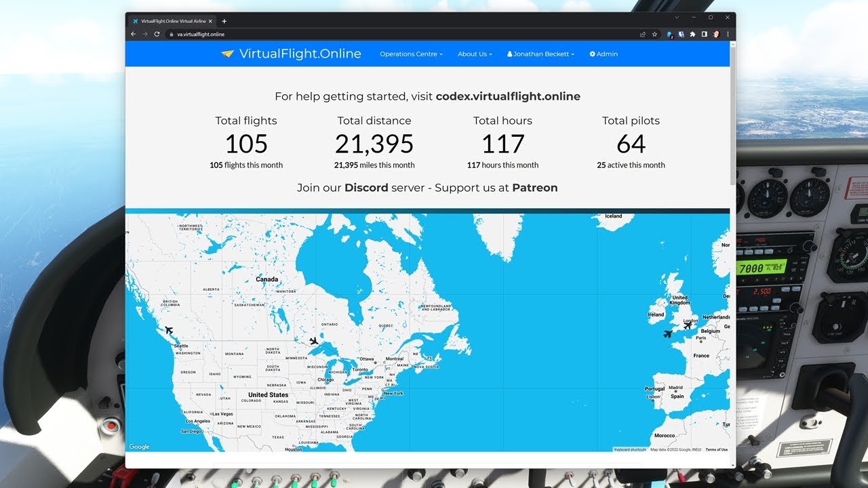Click the France label on the map
Screen dimensions: 868x488
pyautogui.click(x=701, y=356)
